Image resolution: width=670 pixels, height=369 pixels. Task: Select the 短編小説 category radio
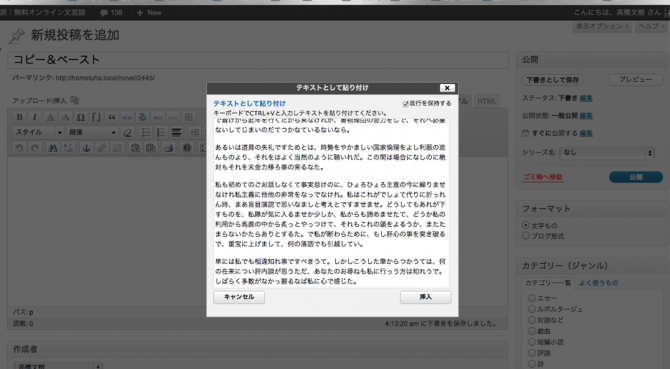532,342
